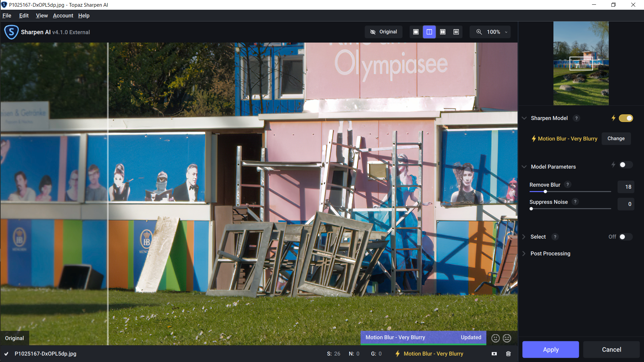Switch to single view layout icon
The height and width of the screenshot is (362, 644).
tap(416, 32)
